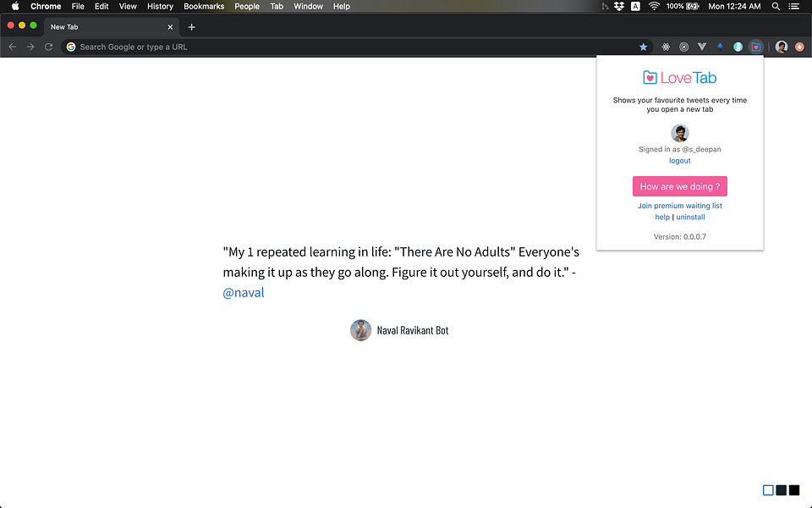Open the Edit menu
Image resolution: width=812 pixels, height=508 pixels.
click(x=101, y=6)
